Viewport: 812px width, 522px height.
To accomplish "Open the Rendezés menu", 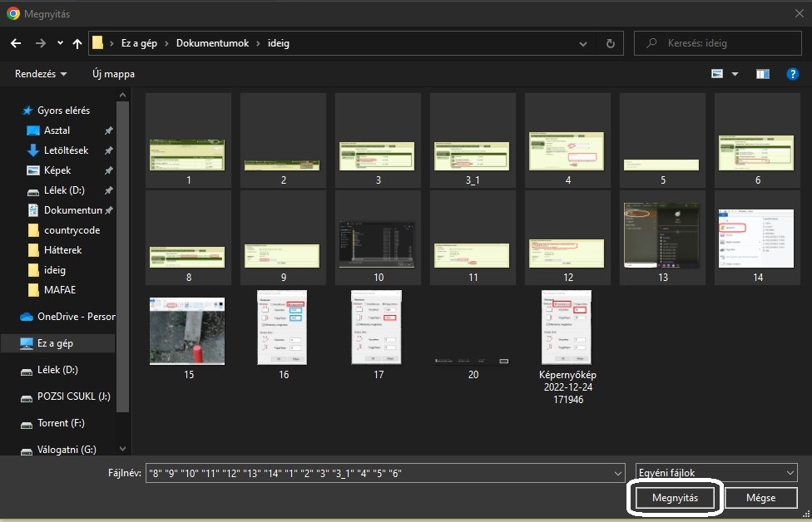I will tap(41, 74).
